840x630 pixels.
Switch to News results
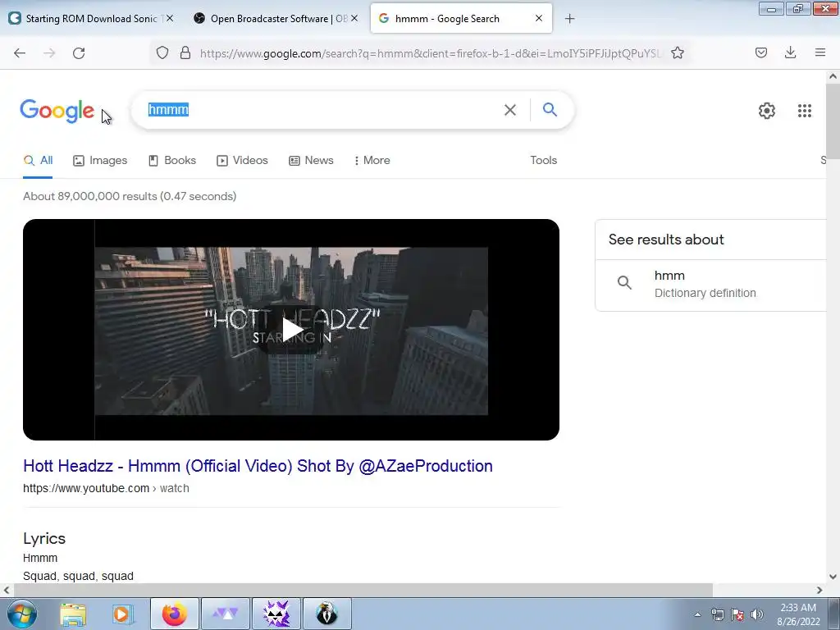click(311, 160)
